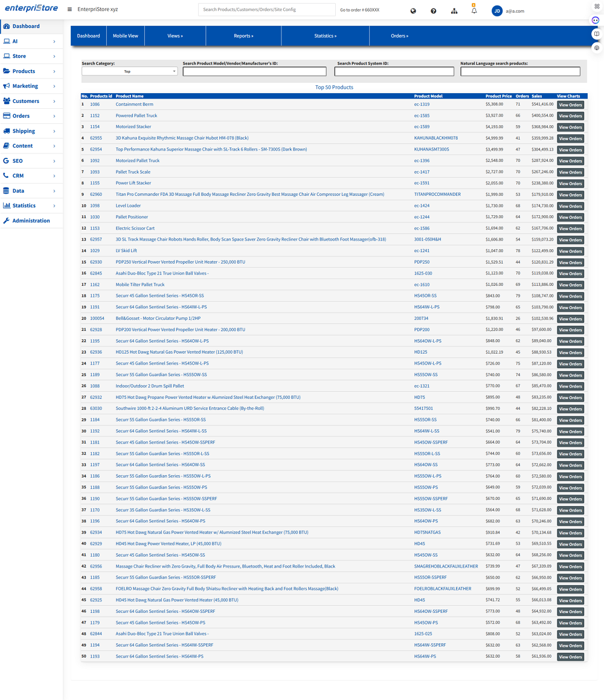Click the JD user avatar

click(496, 11)
